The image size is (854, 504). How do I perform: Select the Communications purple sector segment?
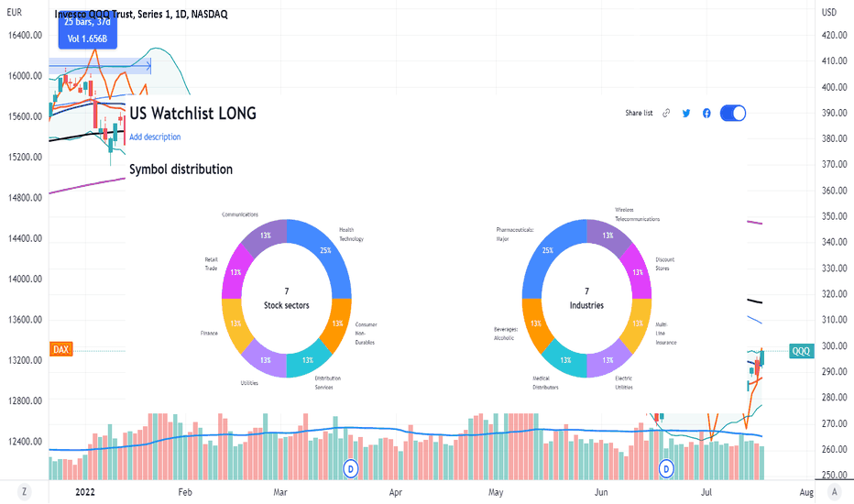point(266,235)
